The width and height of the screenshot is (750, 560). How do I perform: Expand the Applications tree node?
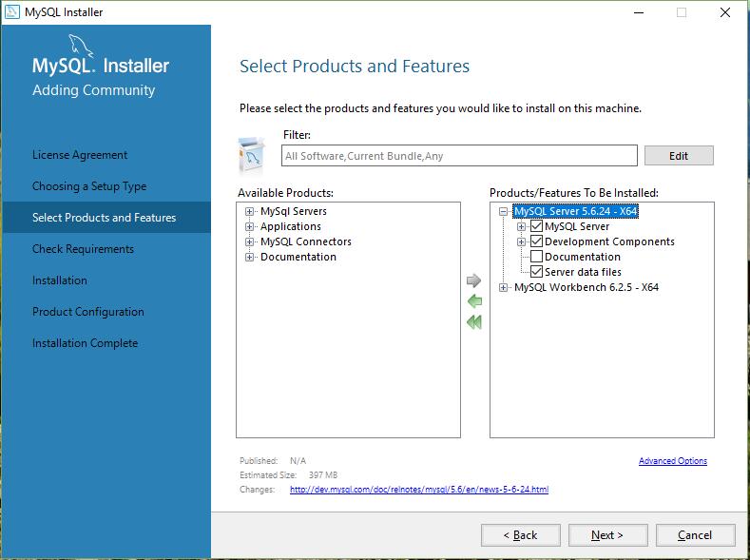(250, 227)
